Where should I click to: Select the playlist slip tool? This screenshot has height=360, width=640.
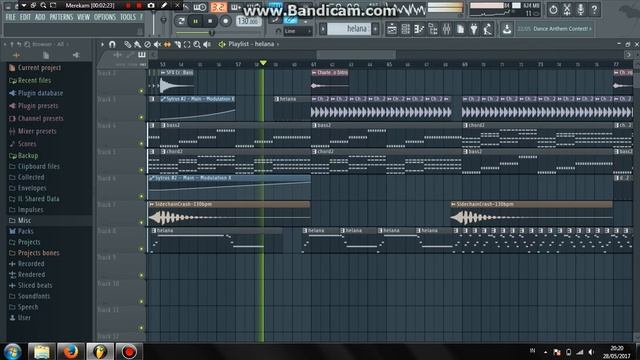167,44
